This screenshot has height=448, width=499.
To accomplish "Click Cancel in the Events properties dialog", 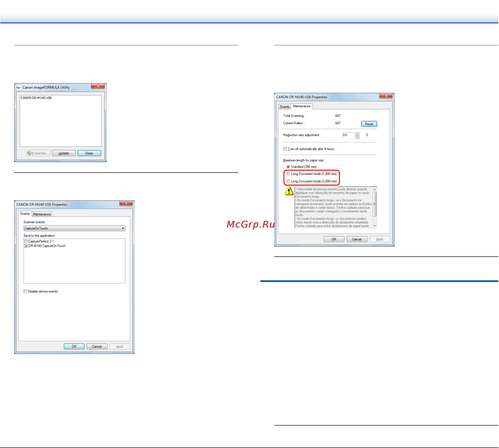I will pyautogui.click(x=97, y=347).
